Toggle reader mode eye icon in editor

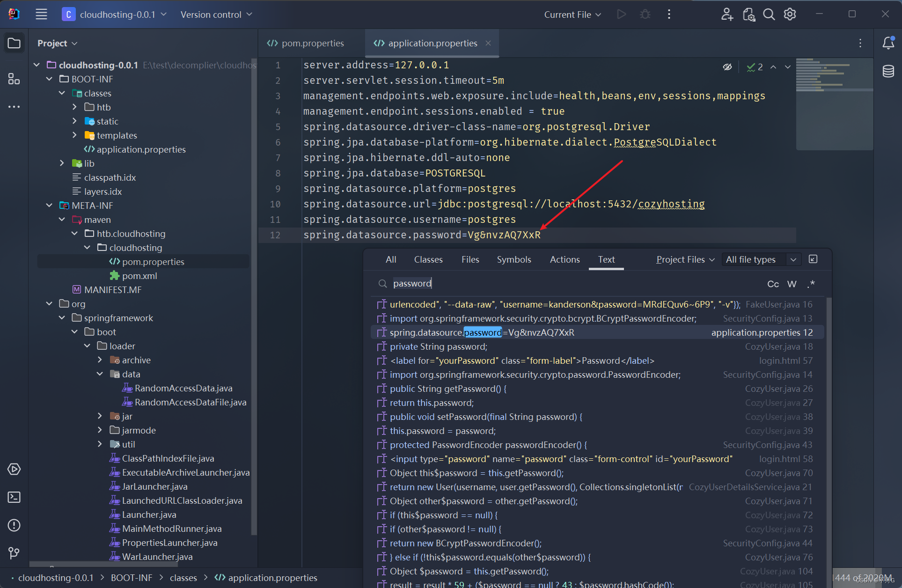coord(727,67)
